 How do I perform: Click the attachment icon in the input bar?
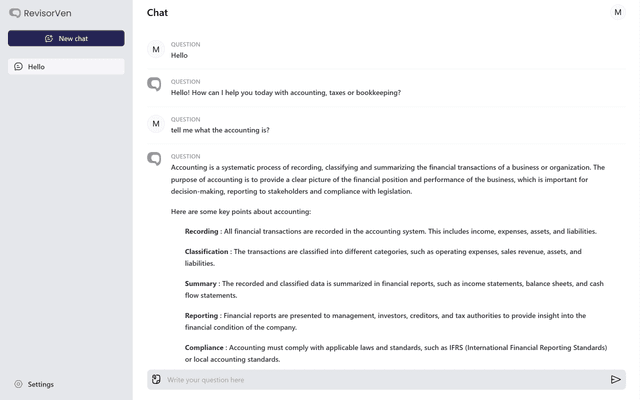pos(156,380)
